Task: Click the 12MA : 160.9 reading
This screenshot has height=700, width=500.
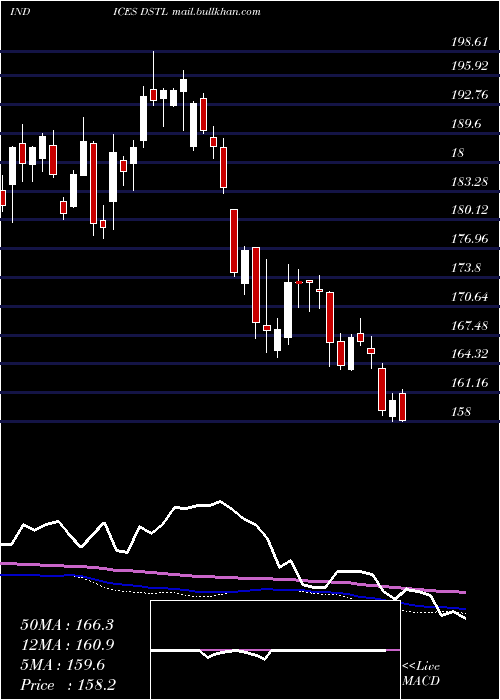Action: 67,645
